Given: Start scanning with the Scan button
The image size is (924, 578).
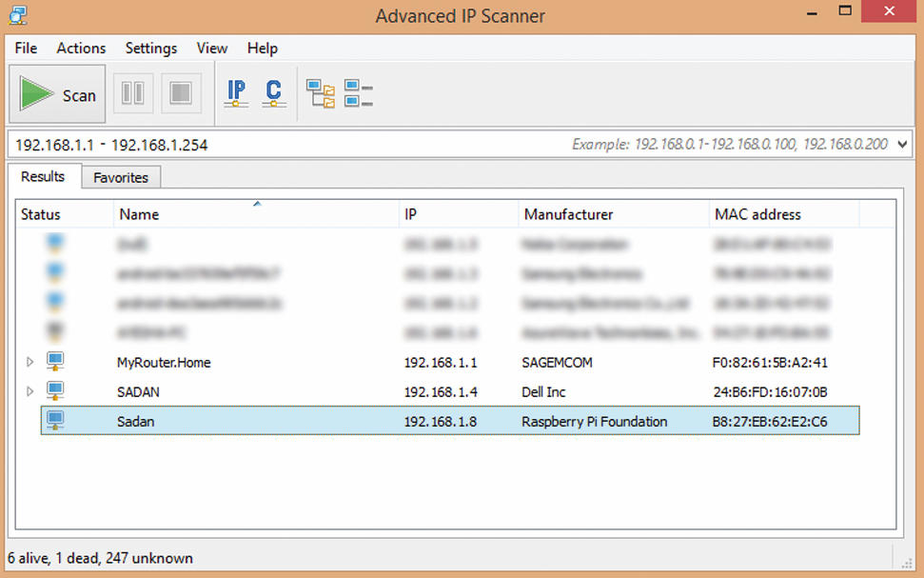Looking at the screenshot, I should [x=57, y=93].
